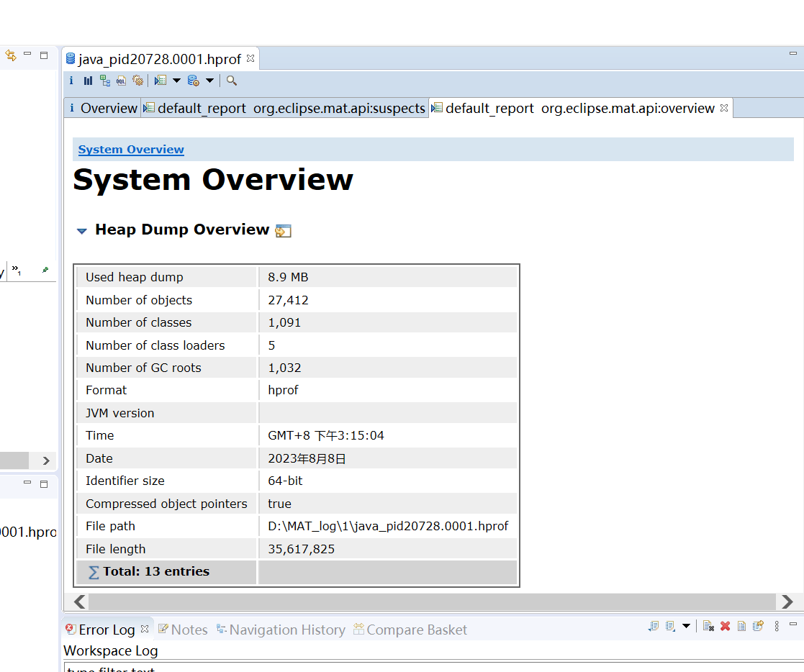
Task: Open the OQL query editor
Action: [122, 81]
